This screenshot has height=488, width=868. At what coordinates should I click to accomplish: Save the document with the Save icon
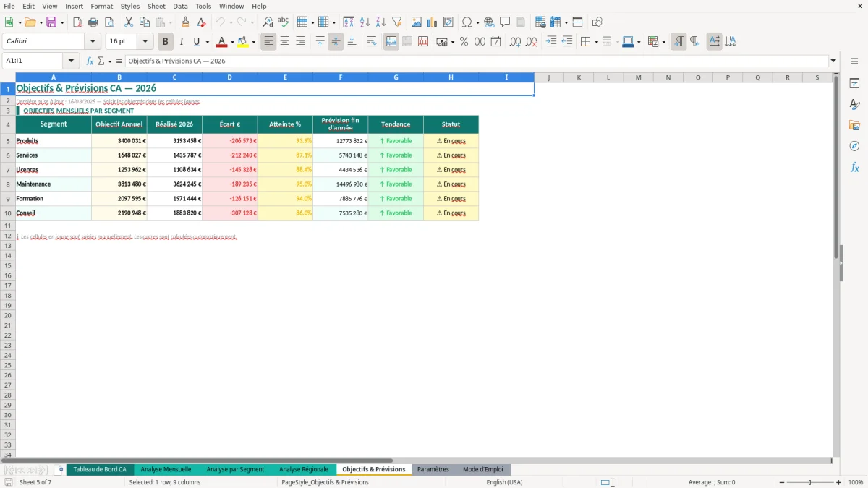tap(51, 22)
